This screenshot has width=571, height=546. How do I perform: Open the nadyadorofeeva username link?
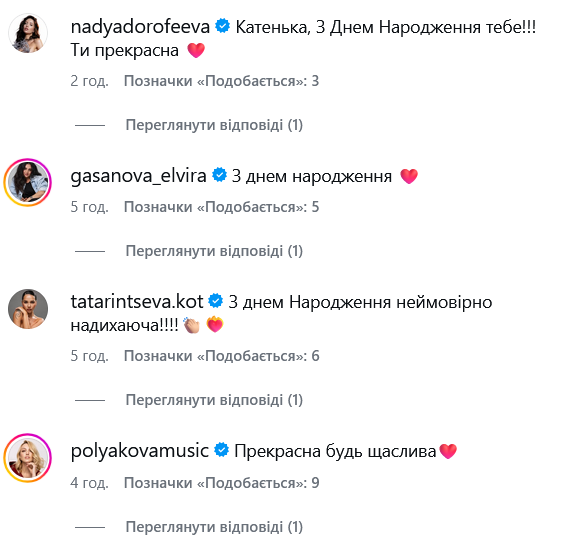click(x=140, y=27)
